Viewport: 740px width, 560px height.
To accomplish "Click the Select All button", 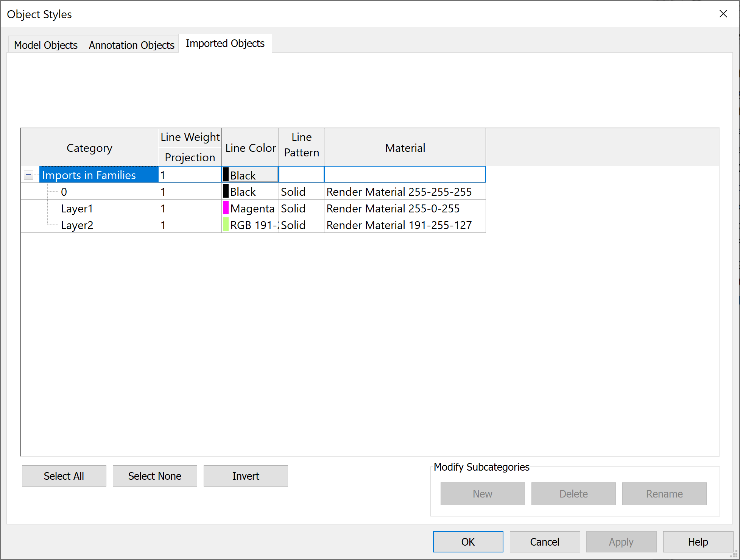I will [64, 476].
